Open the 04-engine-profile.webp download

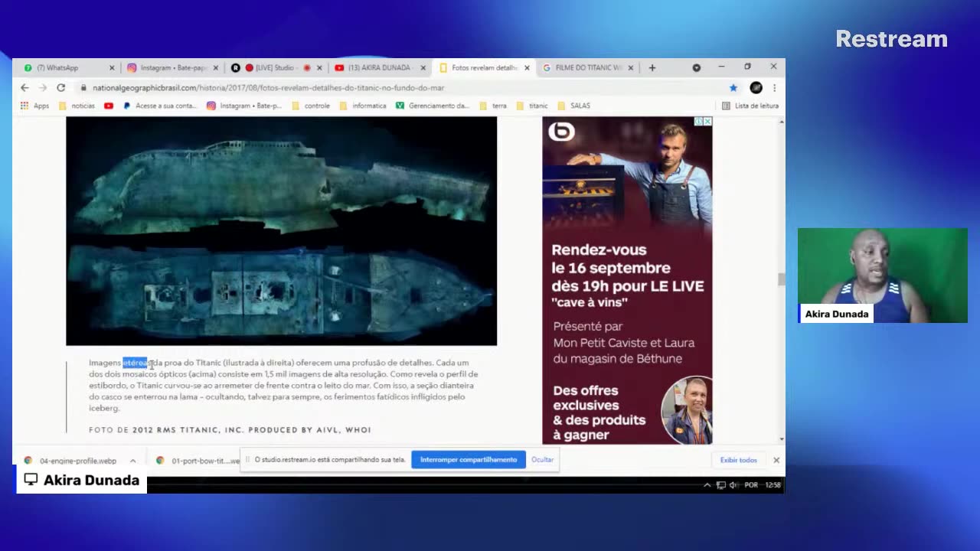(70, 461)
